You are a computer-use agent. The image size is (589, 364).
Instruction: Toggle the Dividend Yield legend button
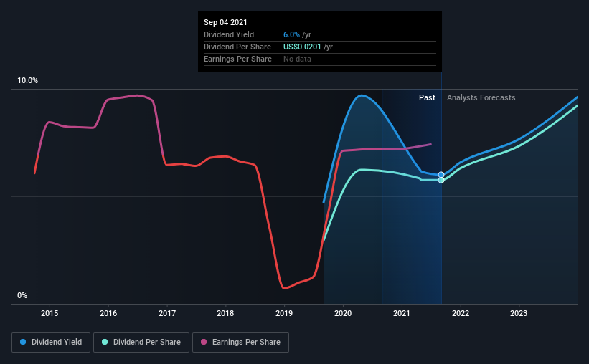click(51, 343)
